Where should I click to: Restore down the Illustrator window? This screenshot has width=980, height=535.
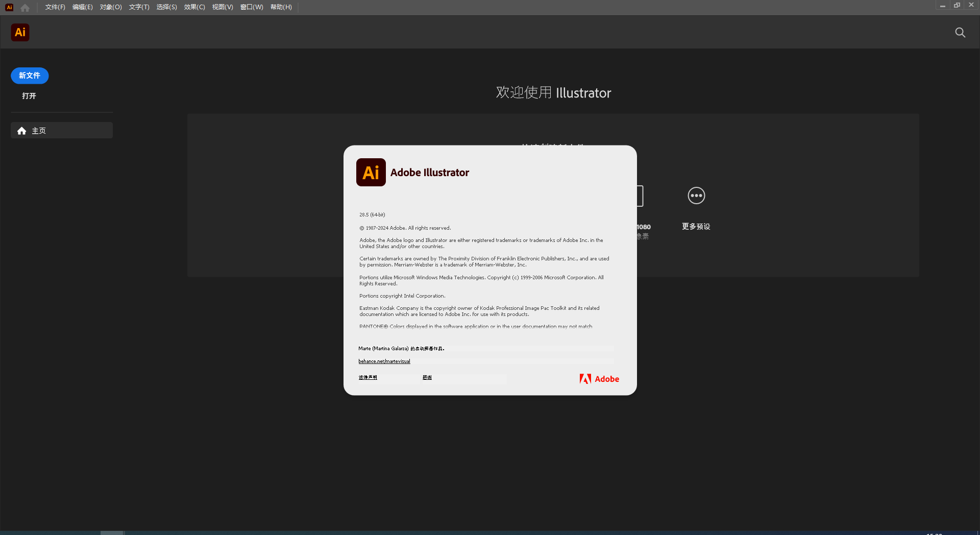point(957,5)
